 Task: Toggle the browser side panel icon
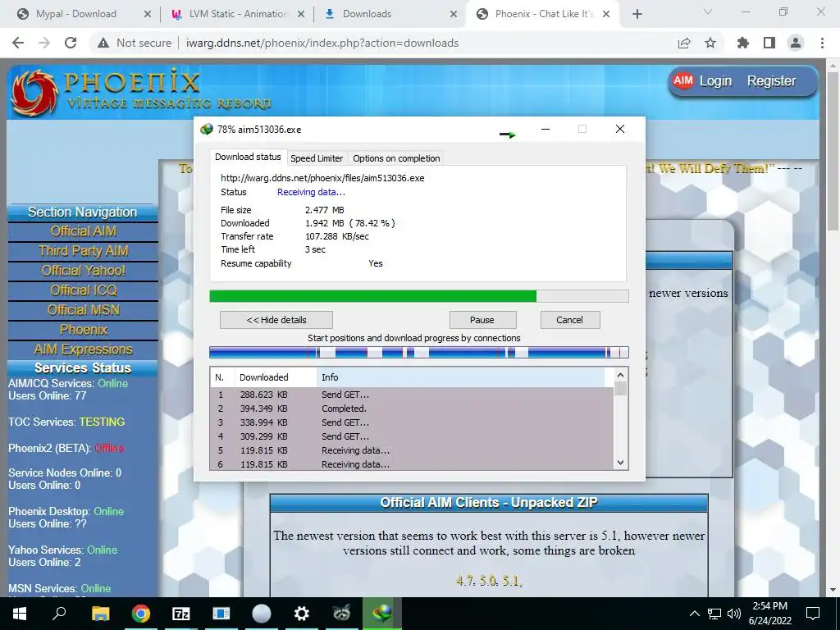tap(769, 43)
